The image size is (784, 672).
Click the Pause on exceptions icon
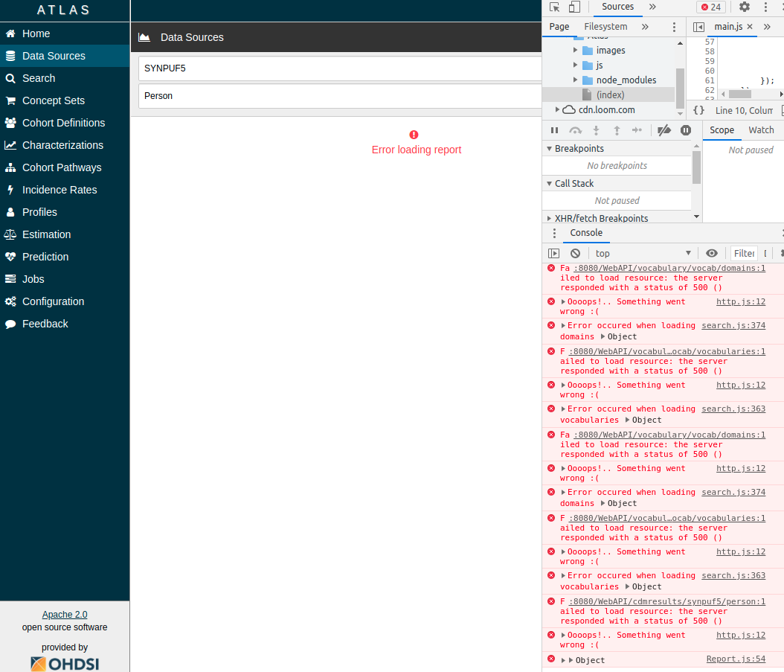click(685, 130)
